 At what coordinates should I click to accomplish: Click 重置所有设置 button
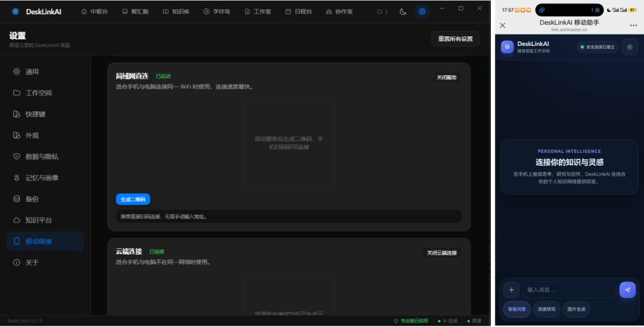pyautogui.click(x=456, y=39)
